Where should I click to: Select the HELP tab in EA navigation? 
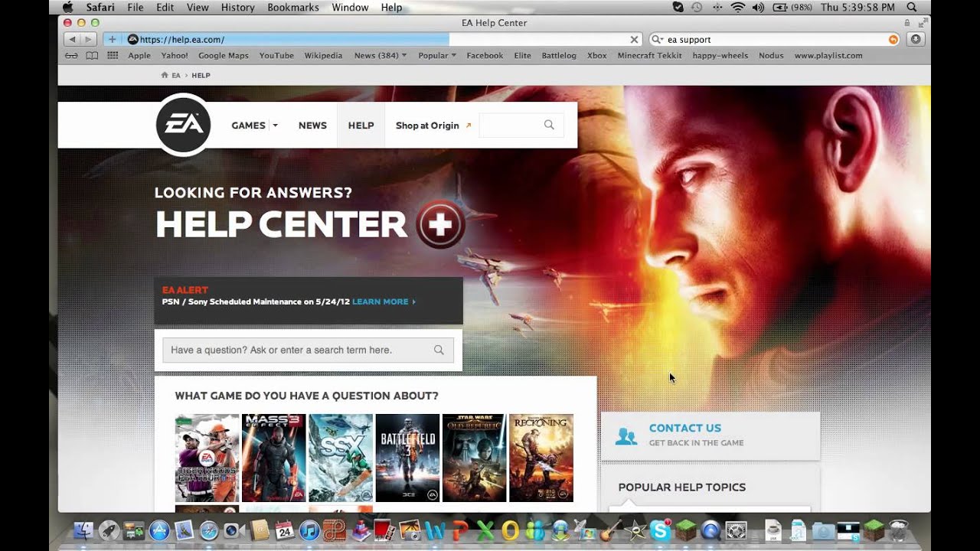tap(361, 126)
